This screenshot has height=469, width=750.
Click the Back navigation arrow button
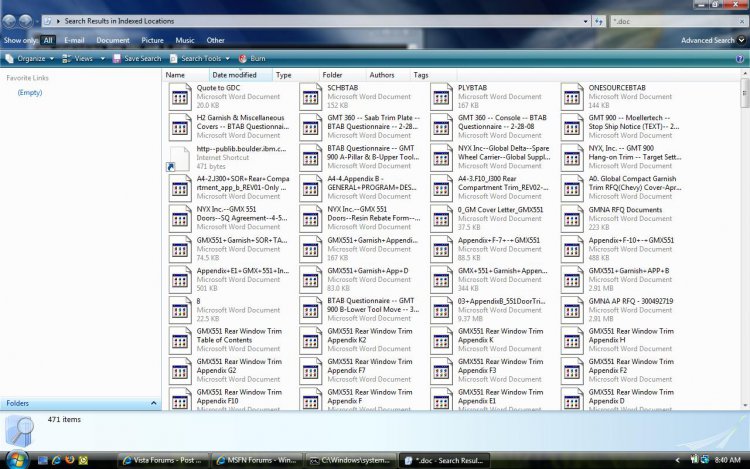coord(9,21)
